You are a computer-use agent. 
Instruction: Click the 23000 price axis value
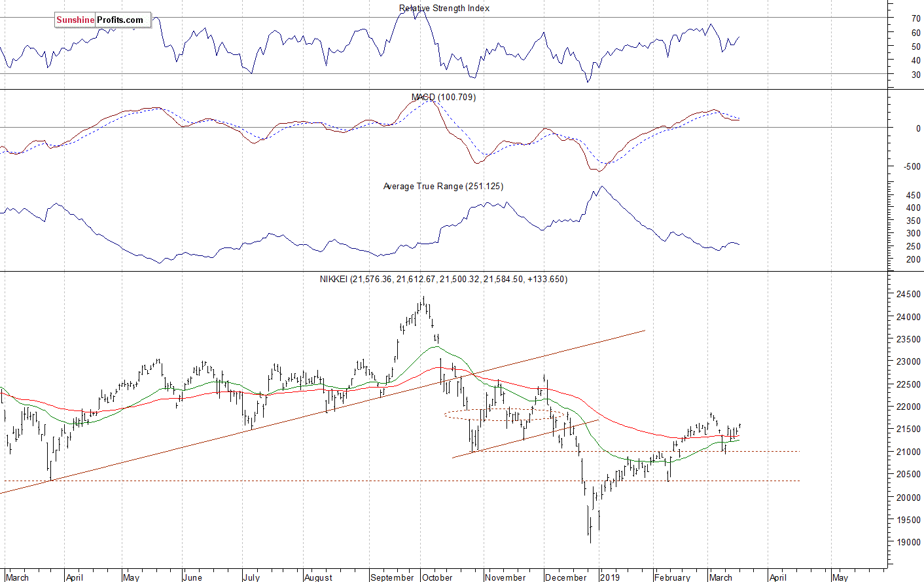coord(908,362)
